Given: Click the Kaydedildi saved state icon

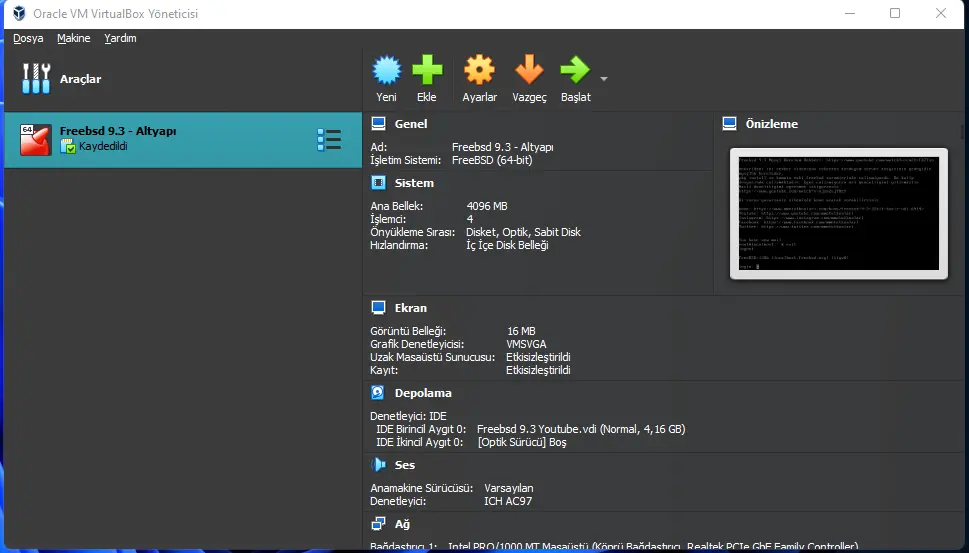Looking at the screenshot, I should click(x=68, y=146).
